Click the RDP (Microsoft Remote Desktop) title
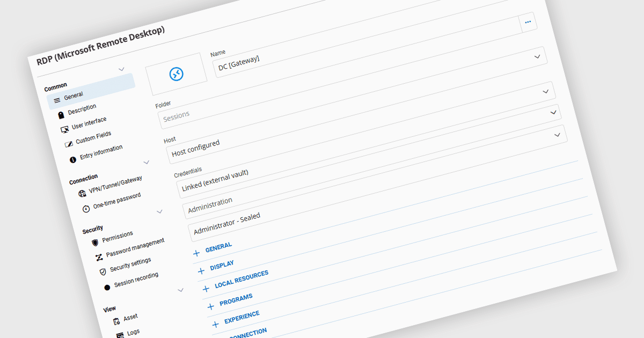This screenshot has height=338, width=644. 100,45
